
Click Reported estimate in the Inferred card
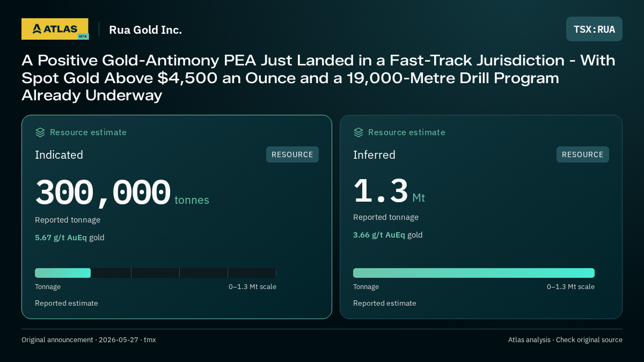pyautogui.click(x=385, y=304)
